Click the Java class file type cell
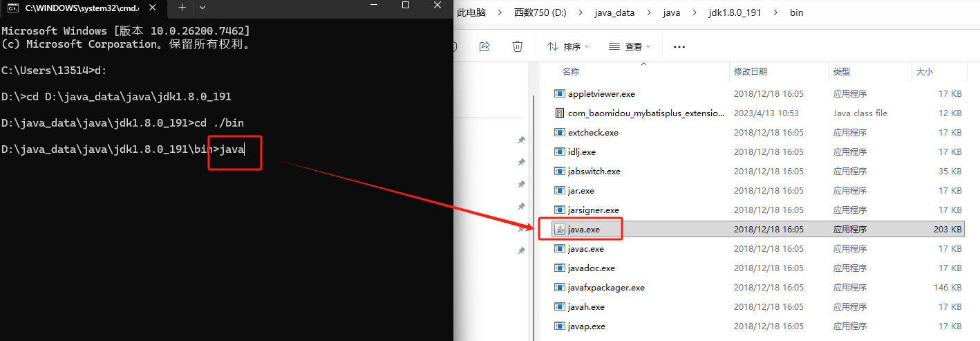Screen dimensions: 980x341 tap(860, 113)
